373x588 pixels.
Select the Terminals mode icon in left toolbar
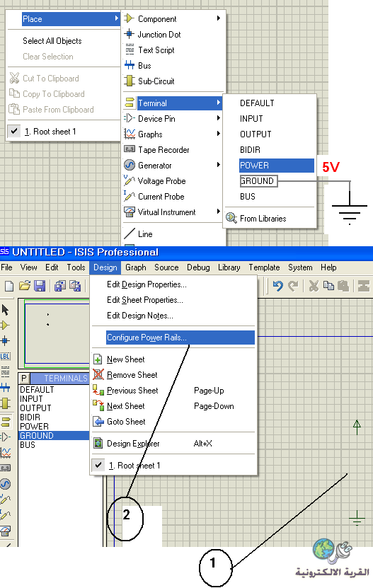tap(5, 422)
